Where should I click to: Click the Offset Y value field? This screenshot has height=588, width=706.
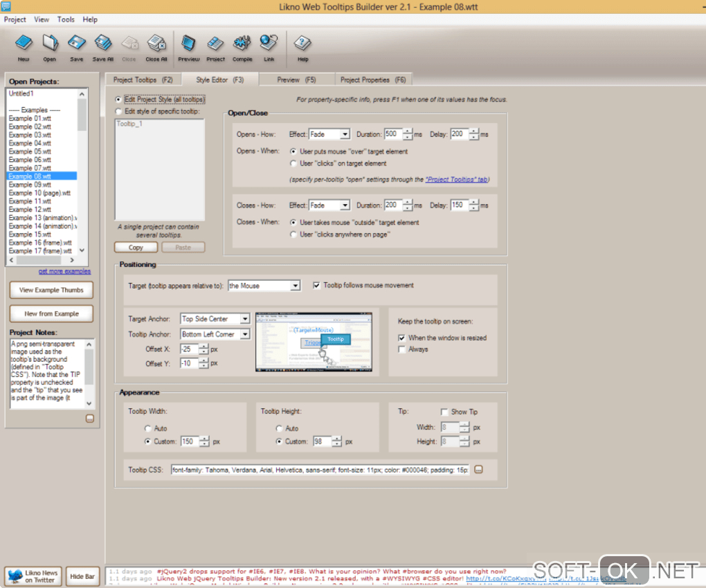(189, 363)
